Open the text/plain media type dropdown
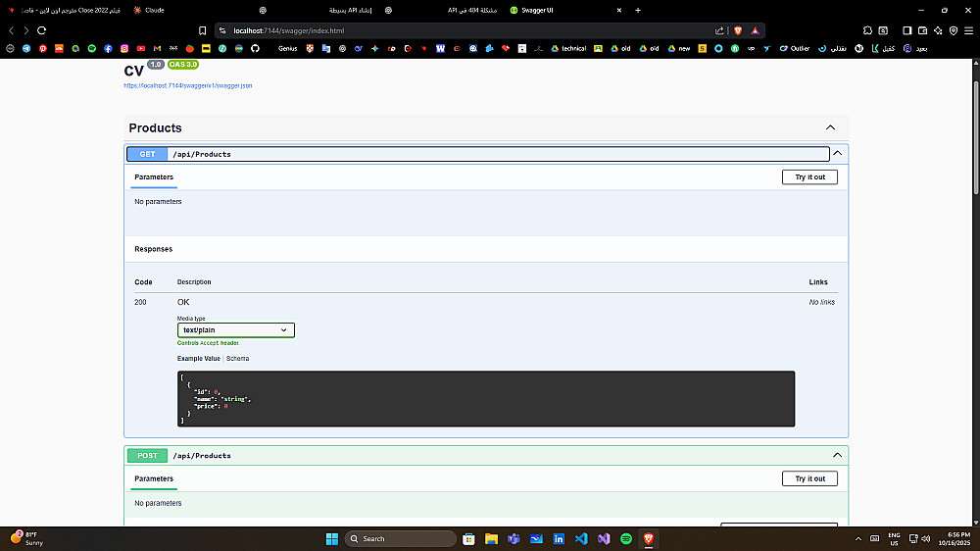This screenshot has width=980, height=551. coord(235,330)
